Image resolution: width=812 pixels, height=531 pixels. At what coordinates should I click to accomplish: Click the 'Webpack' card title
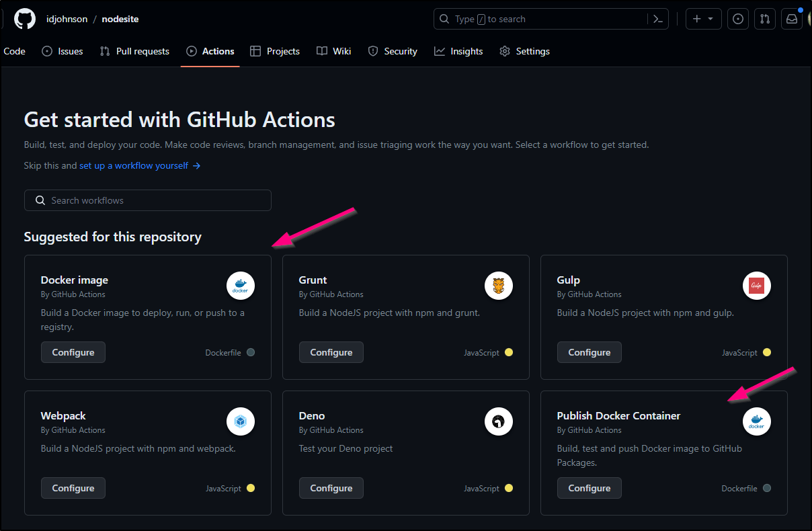coord(63,415)
